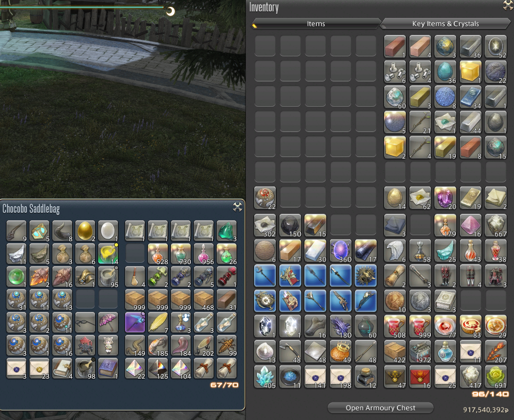The image size is (514, 420).
Task: Select the ice crystal stack of 405
Action: pos(265,377)
